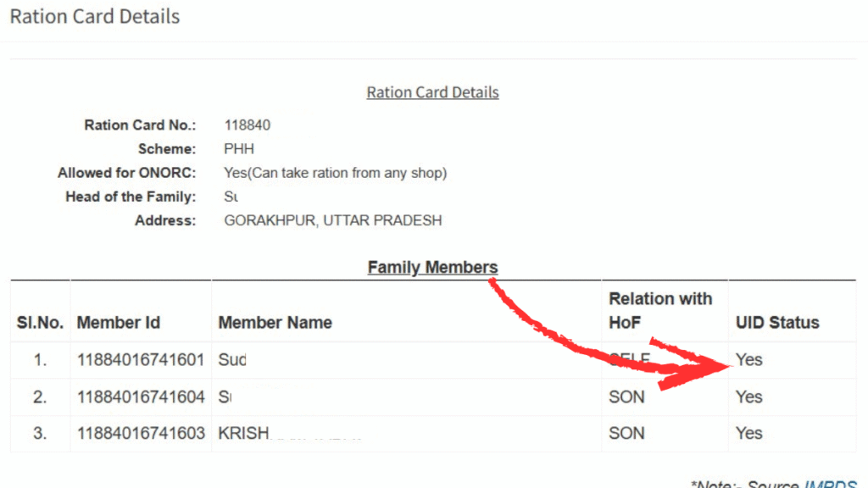Click SON relation in the second row
The height and width of the screenshot is (488, 868).
(x=626, y=396)
